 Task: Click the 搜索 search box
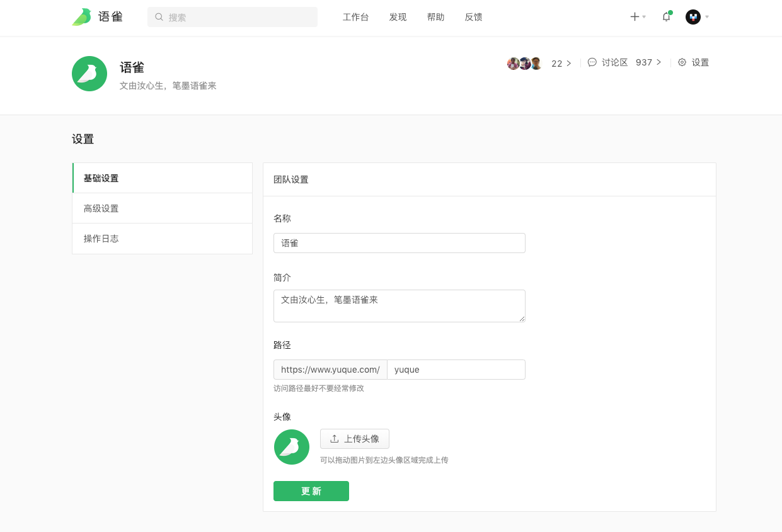233,17
